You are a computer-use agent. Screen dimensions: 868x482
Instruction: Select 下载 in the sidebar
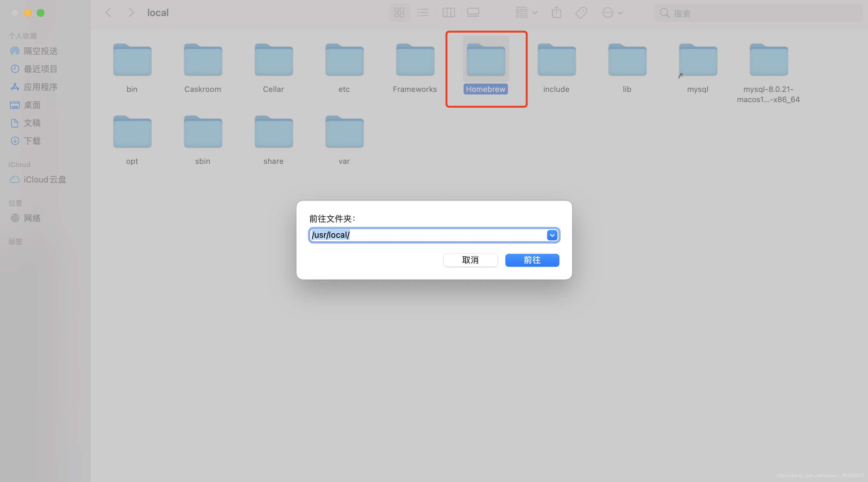(x=32, y=141)
